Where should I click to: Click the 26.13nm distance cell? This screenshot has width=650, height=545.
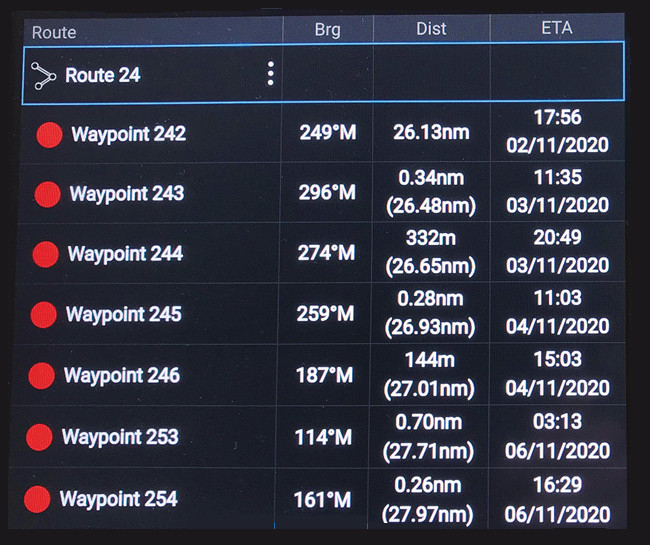coord(432,132)
